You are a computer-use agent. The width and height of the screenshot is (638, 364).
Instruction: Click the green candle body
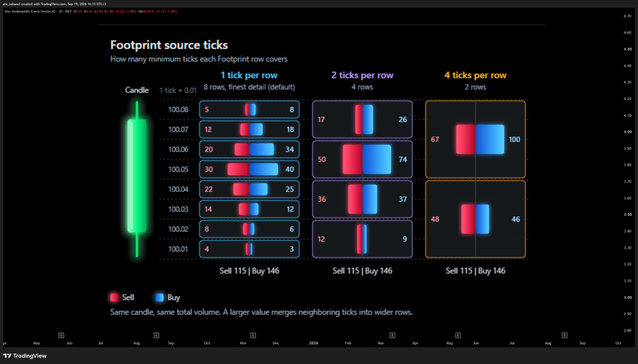(x=137, y=176)
